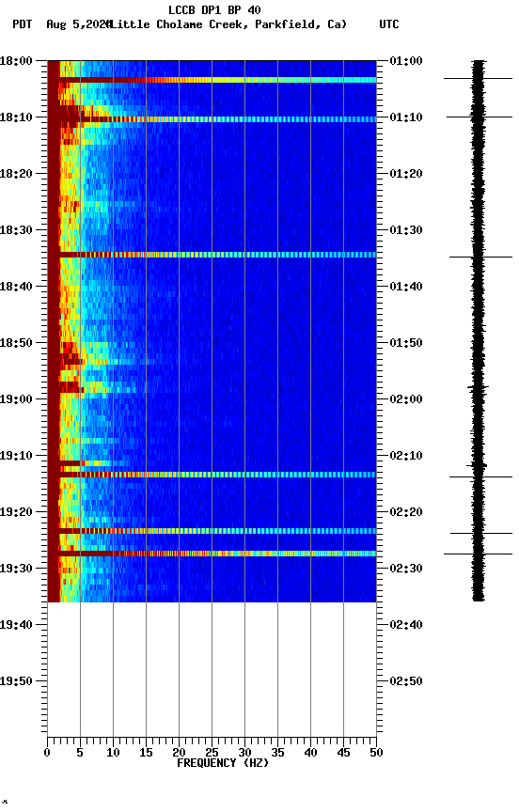The image size is (519, 812).
Task: Click the '35' frequency axis label
Action: [x=277, y=754]
